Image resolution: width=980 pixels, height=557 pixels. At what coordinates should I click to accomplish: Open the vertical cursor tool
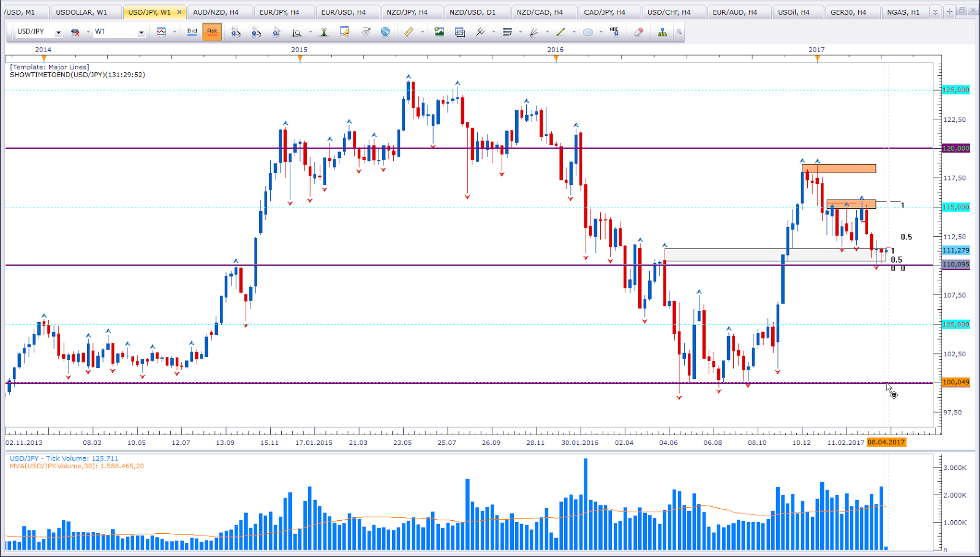pyautogui.click(x=324, y=32)
